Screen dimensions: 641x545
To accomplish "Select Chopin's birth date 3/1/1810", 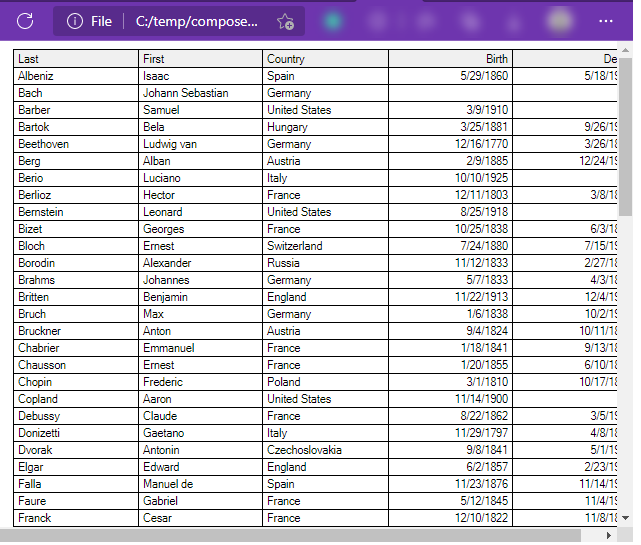I will click(x=450, y=382).
